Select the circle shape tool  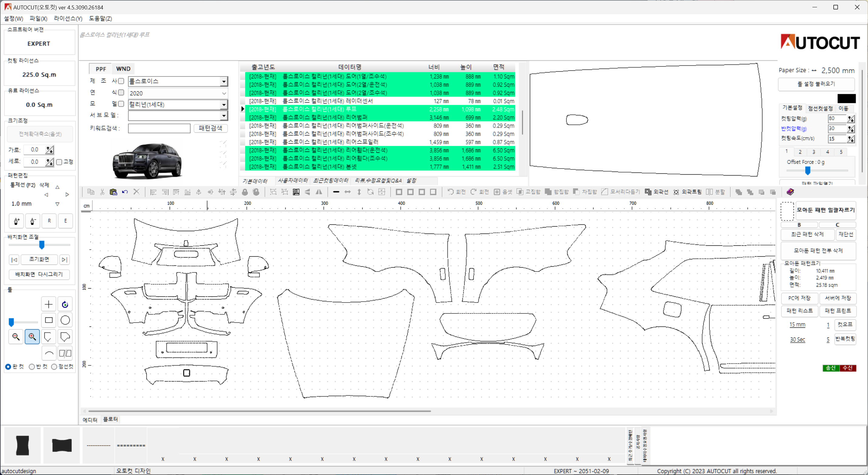click(x=65, y=320)
